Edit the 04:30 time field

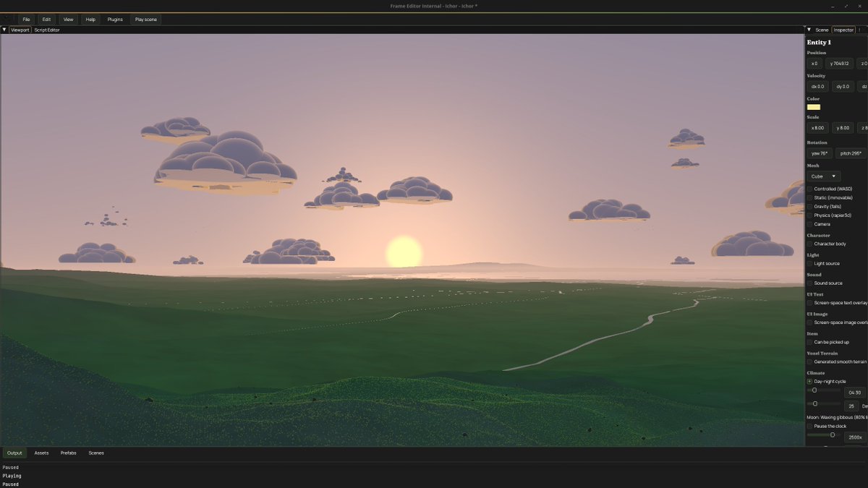point(855,393)
